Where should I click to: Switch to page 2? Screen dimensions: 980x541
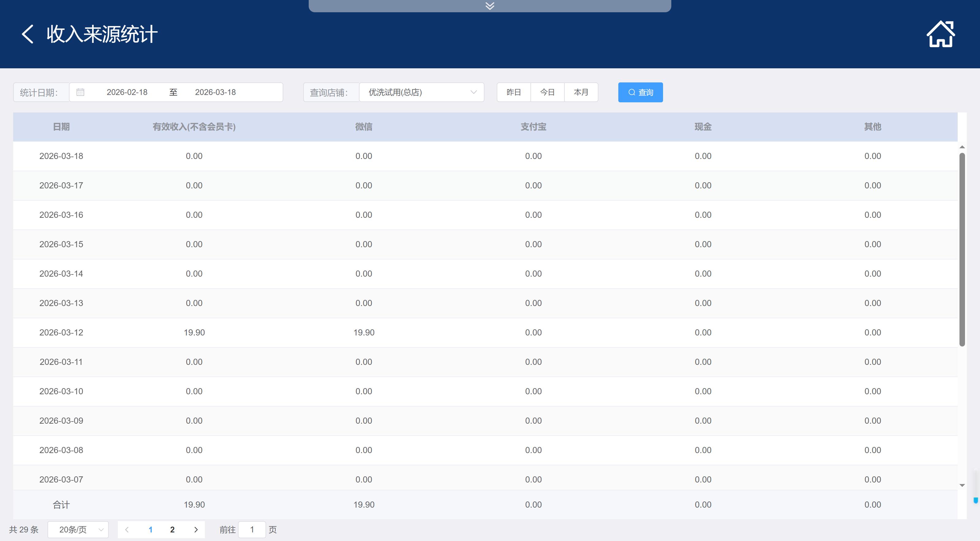pos(172,530)
